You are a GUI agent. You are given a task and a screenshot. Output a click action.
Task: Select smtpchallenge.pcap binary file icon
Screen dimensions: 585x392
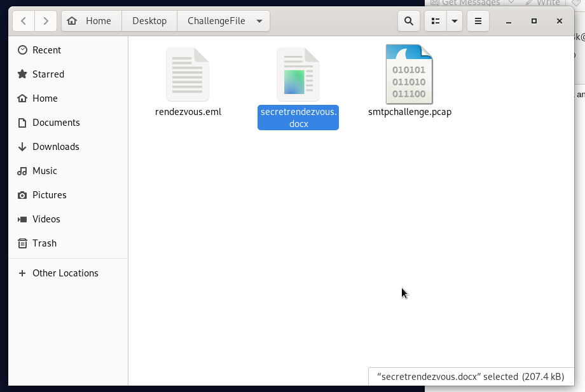(409, 74)
